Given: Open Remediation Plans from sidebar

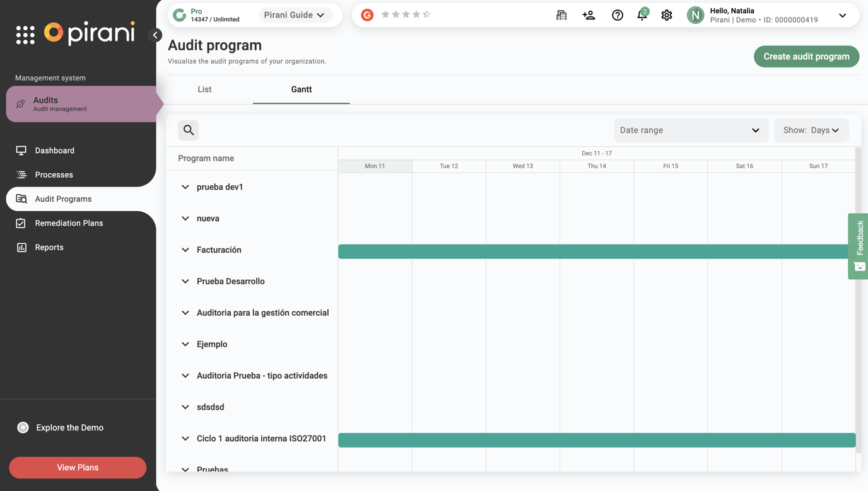Looking at the screenshot, I should click(21, 222).
